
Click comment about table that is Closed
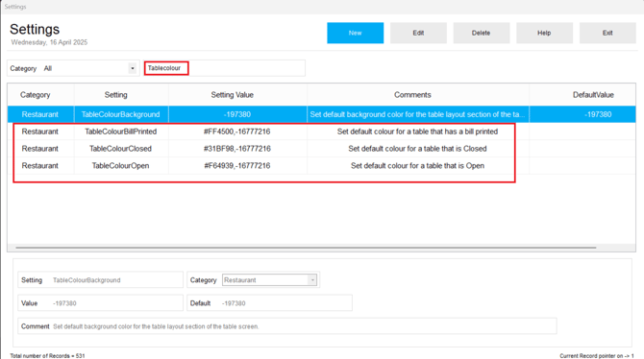point(417,149)
